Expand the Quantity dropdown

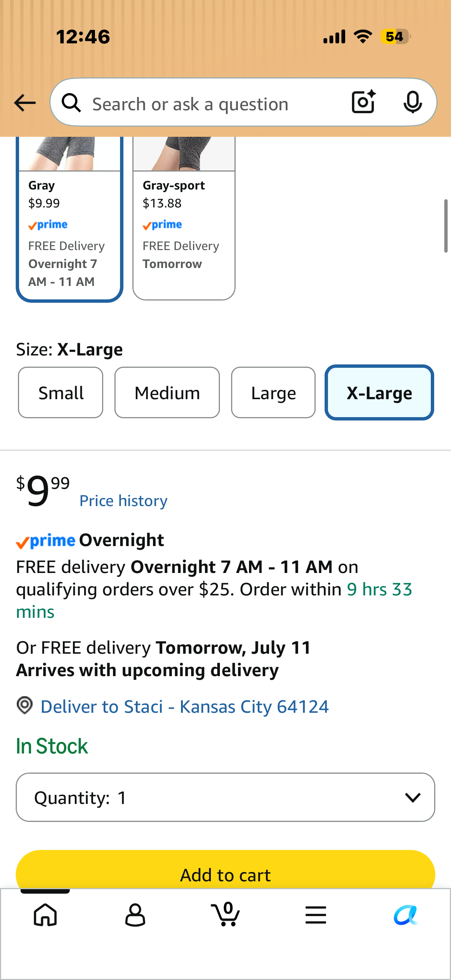coord(225,797)
